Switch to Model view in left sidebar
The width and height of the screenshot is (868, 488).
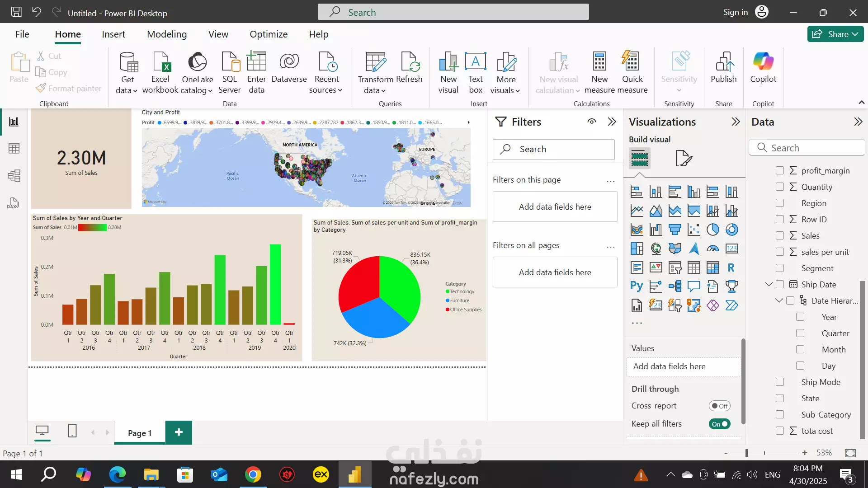(14, 176)
